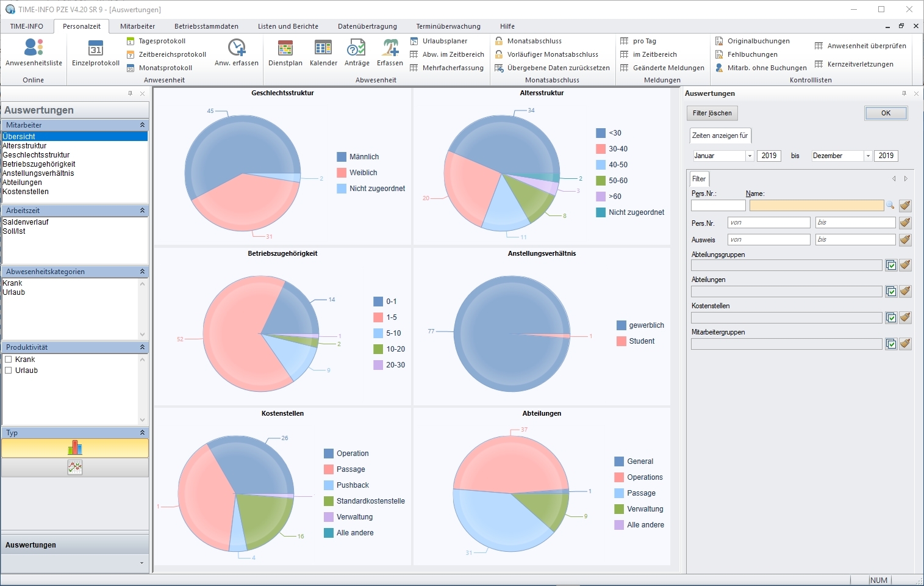This screenshot has width=924, height=586.
Task: Click Übergebene Daten zurücksetzen
Action: click(x=552, y=68)
